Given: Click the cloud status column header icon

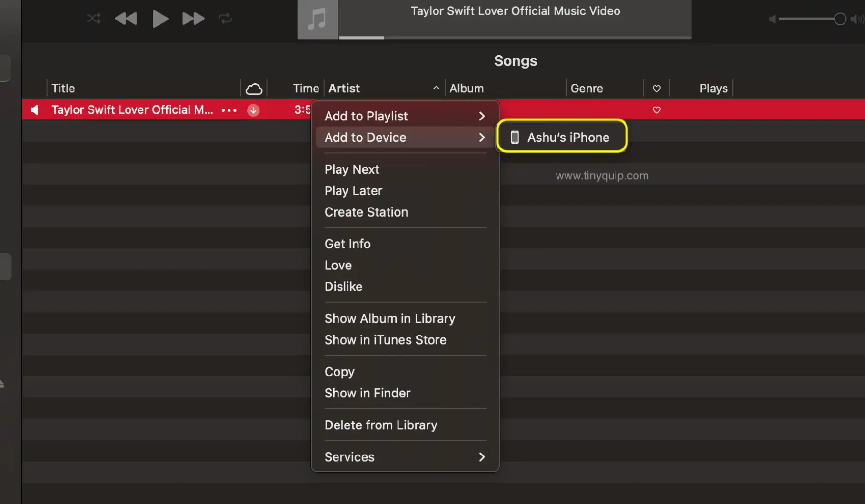Looking at the screenshot, I should point(254,88).
